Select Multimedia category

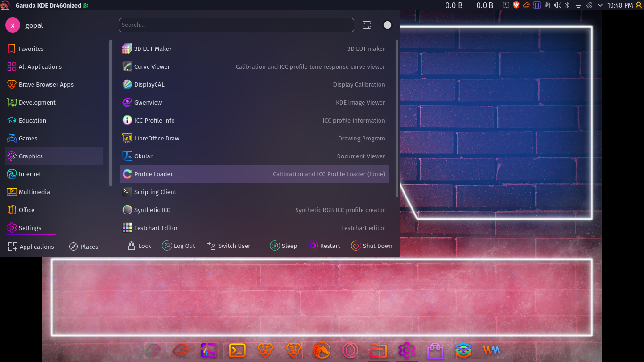pos(54,192)
